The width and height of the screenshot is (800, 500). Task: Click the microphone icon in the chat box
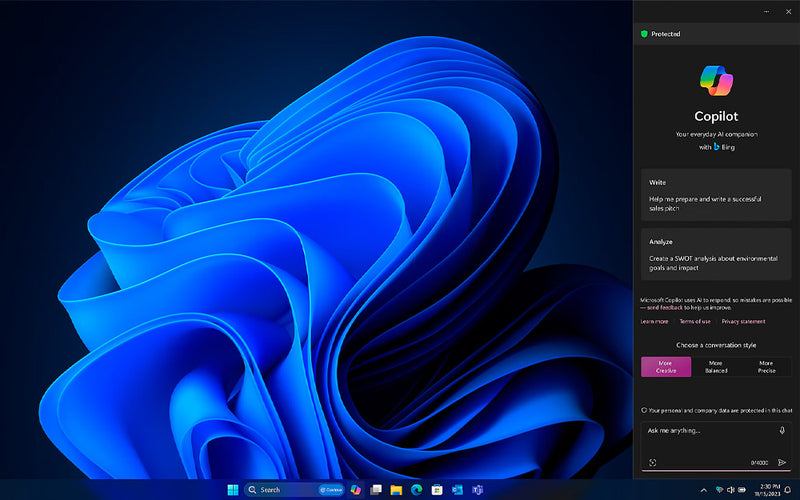pyautogui.click(x=782, y=430)
